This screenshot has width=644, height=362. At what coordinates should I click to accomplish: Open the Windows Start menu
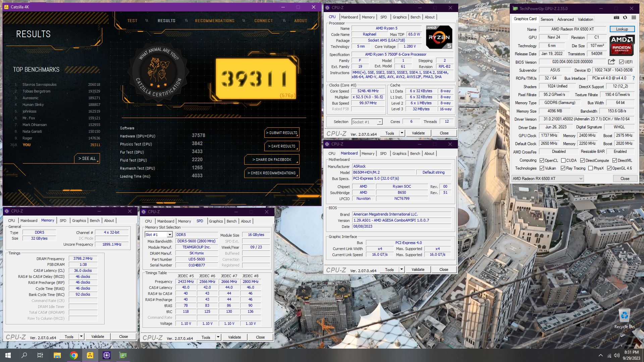point(8,355)
